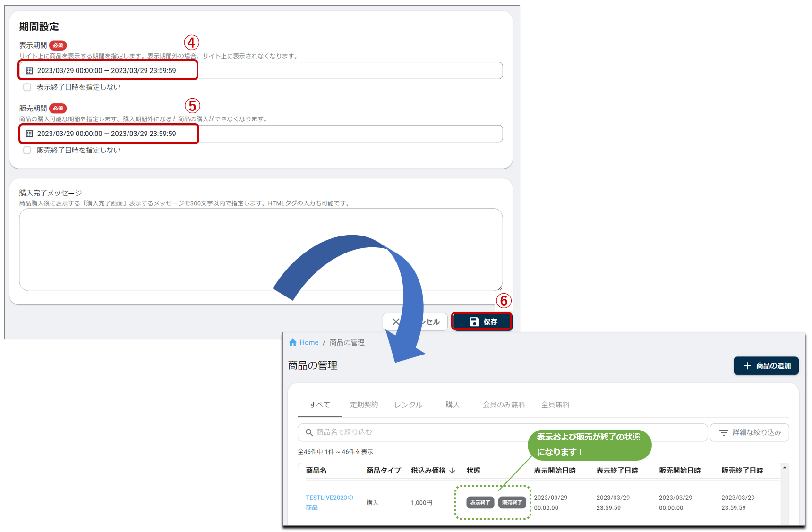Click 商品の管理 breadcrumb text
The height and width of the screenshot is (532, 812).
pyautogui.click(x=347, y=342)
